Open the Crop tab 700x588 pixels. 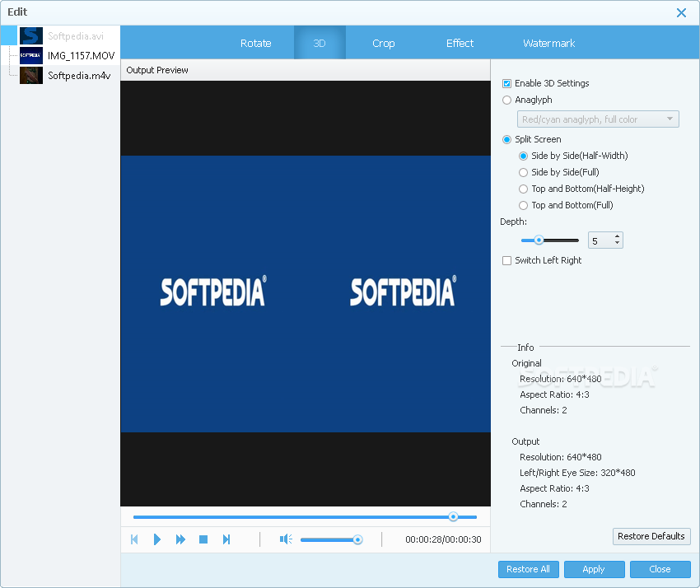384,44
